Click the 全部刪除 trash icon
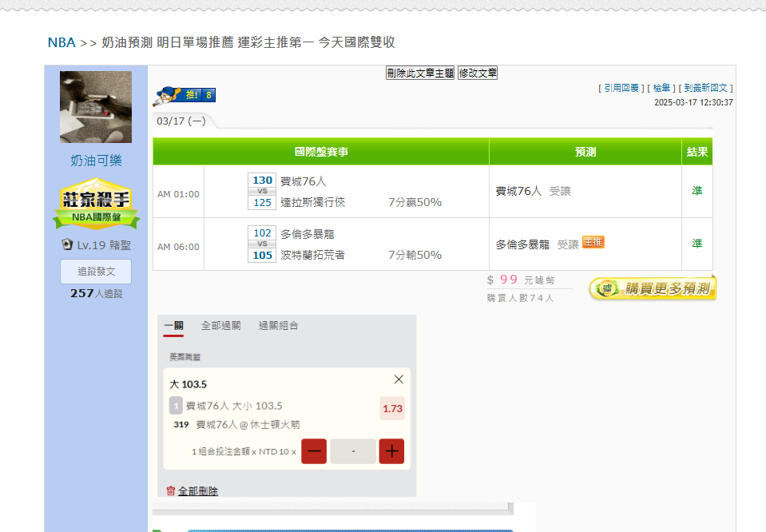The width and height of the screenshot is (766, 532). (x=170, y=490)
